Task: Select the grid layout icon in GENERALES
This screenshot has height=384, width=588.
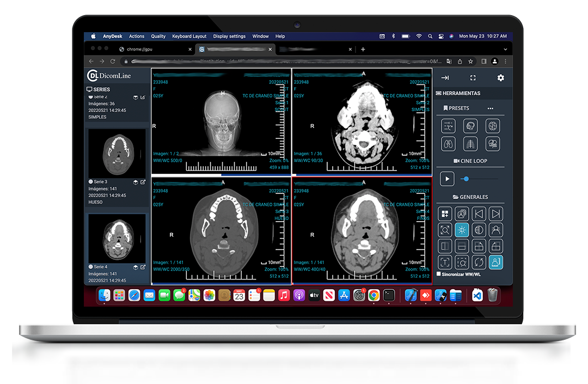Action: pyautogui.click(x=445, y=214)
